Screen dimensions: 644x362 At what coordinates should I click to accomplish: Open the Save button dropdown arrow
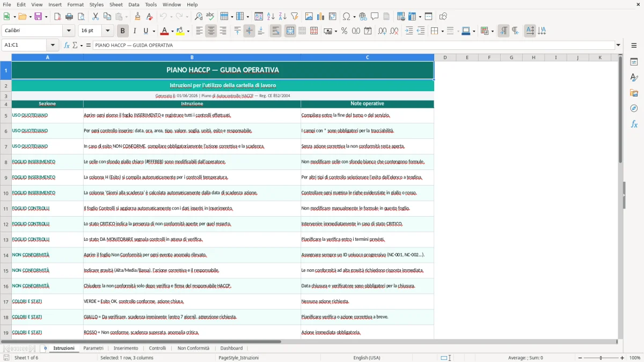tap(46, 17)
